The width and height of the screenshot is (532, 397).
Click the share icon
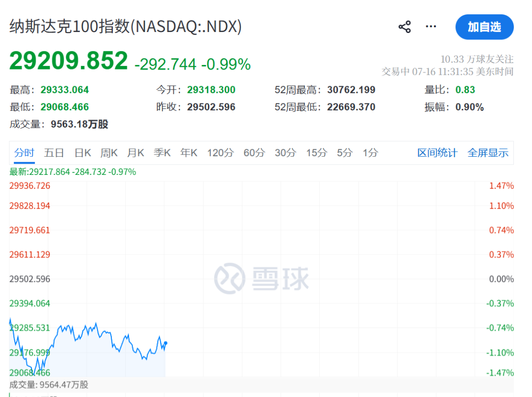(404, 27)
